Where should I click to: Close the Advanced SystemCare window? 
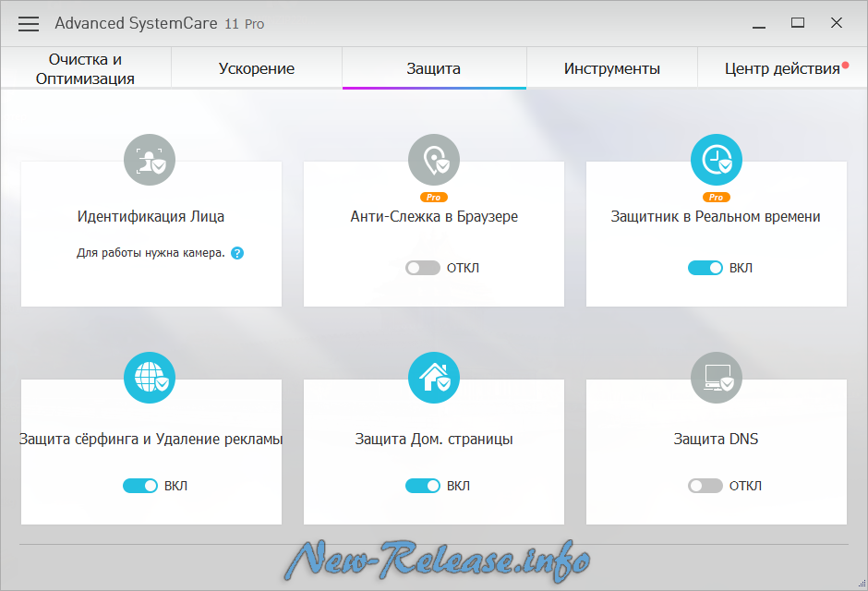pos(837,23)
